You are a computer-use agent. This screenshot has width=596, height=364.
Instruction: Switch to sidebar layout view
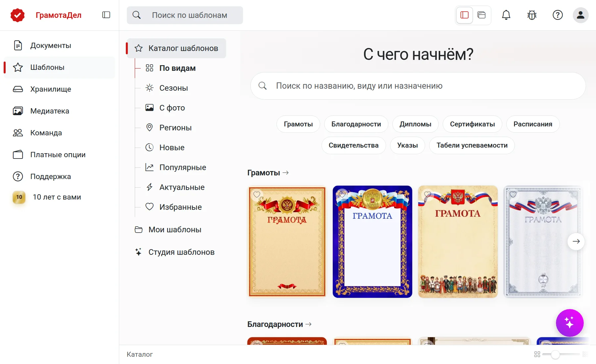[x=465, y=15]
